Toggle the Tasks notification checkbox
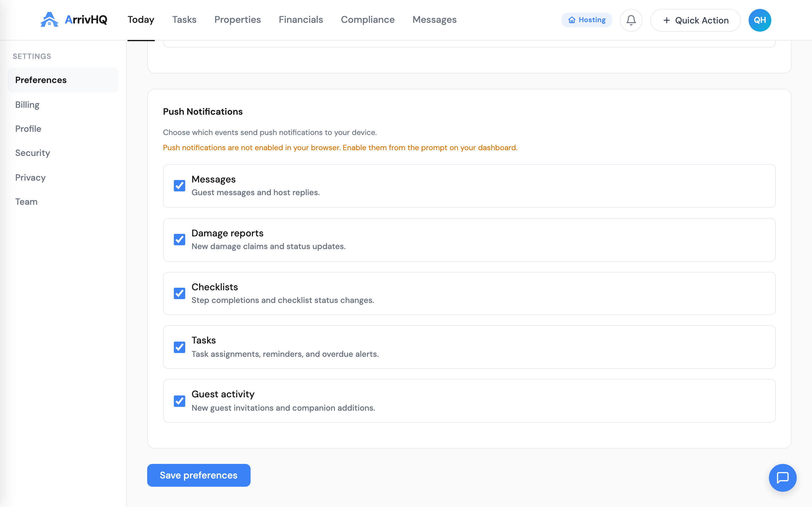812x507 pixels. (180, 347)
